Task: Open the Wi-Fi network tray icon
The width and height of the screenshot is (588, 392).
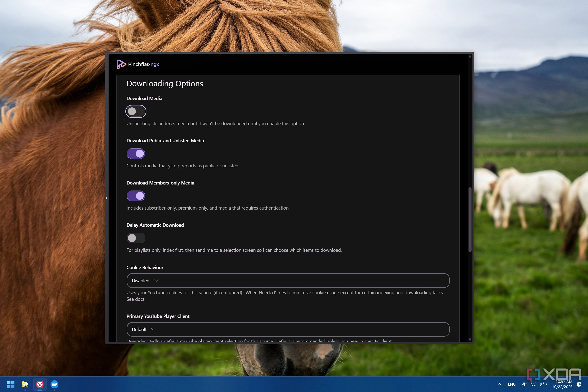Action: point(524,384)
